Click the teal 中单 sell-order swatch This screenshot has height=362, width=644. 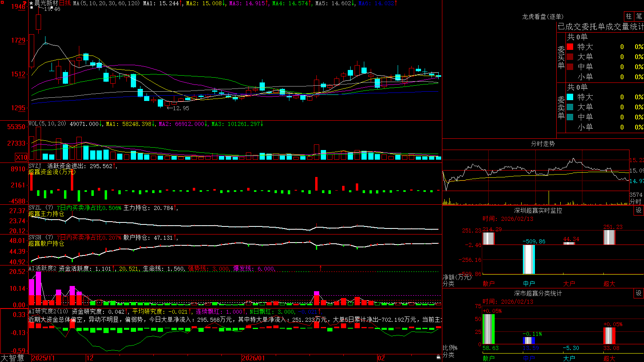pos(570,117)
